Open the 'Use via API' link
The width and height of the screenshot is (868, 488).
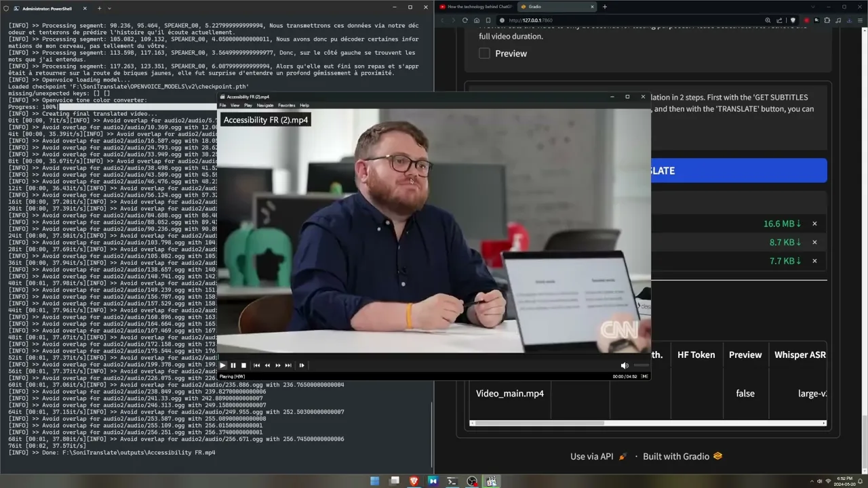599,457
